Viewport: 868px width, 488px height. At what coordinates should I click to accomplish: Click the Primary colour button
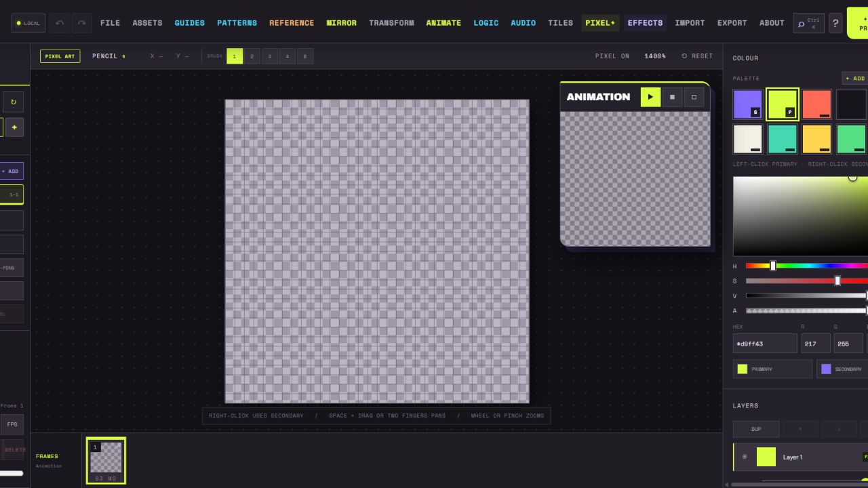pos(772,369)
